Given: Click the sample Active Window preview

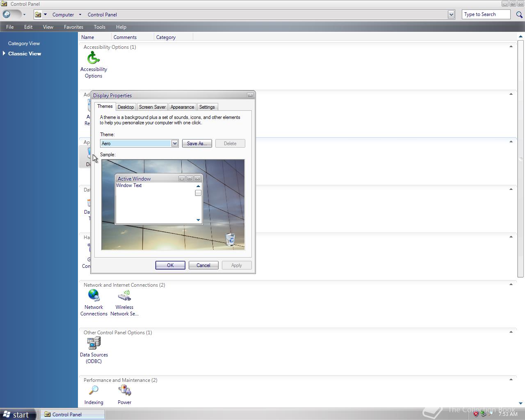Looking at the screenshot, I should point(159,199).
